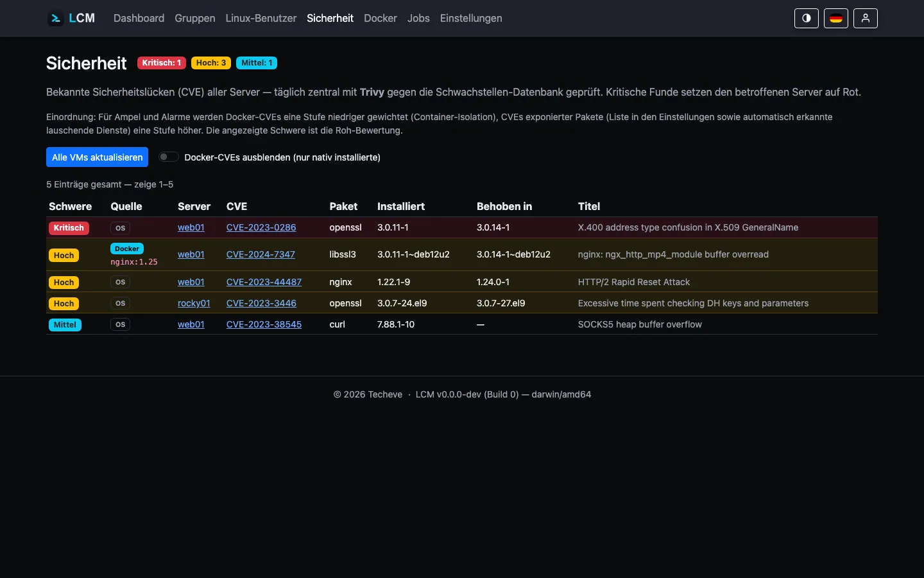Viewport: 924px width, 578px height.
Task: Click the Installiert column header
Action: click(401, 206)
